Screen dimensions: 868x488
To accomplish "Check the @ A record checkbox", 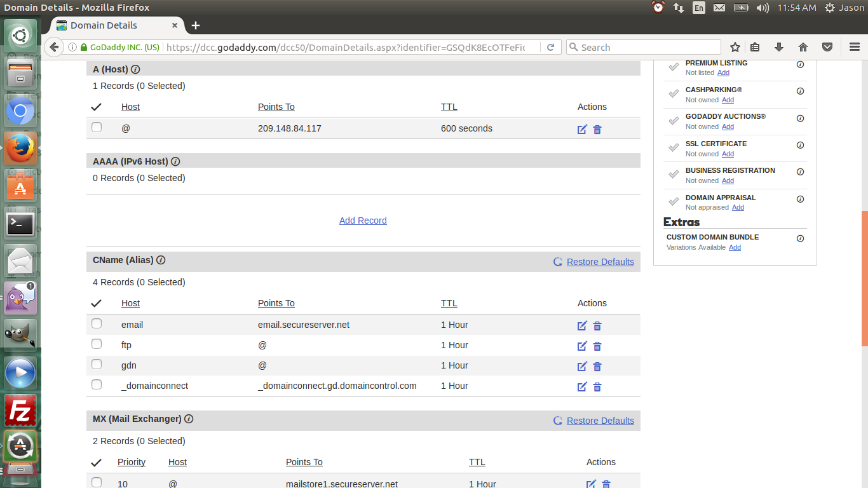I will pos(97,127).
